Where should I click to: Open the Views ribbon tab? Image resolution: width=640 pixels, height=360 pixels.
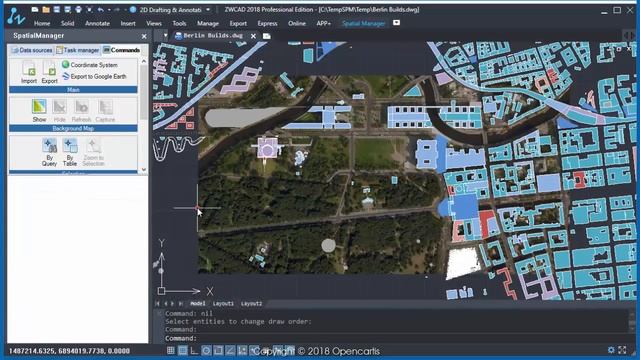pyautogui.click(x=154, y=23)
